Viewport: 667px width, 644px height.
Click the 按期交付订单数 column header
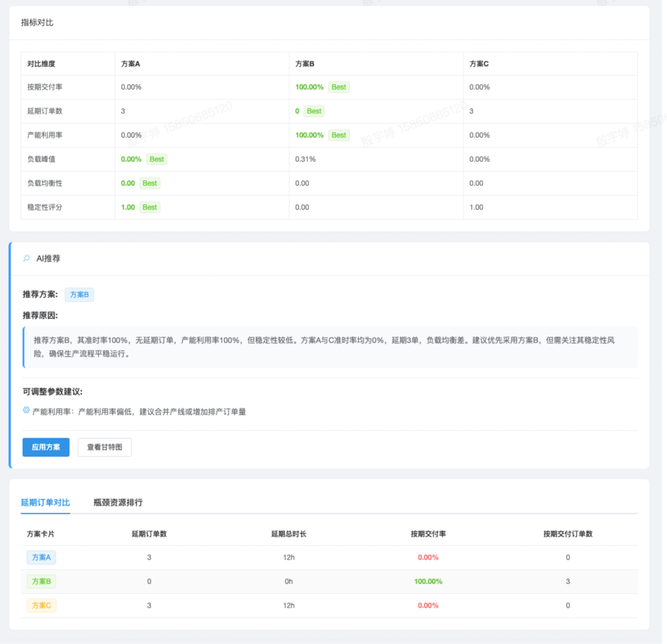click(x=568, y=534)
